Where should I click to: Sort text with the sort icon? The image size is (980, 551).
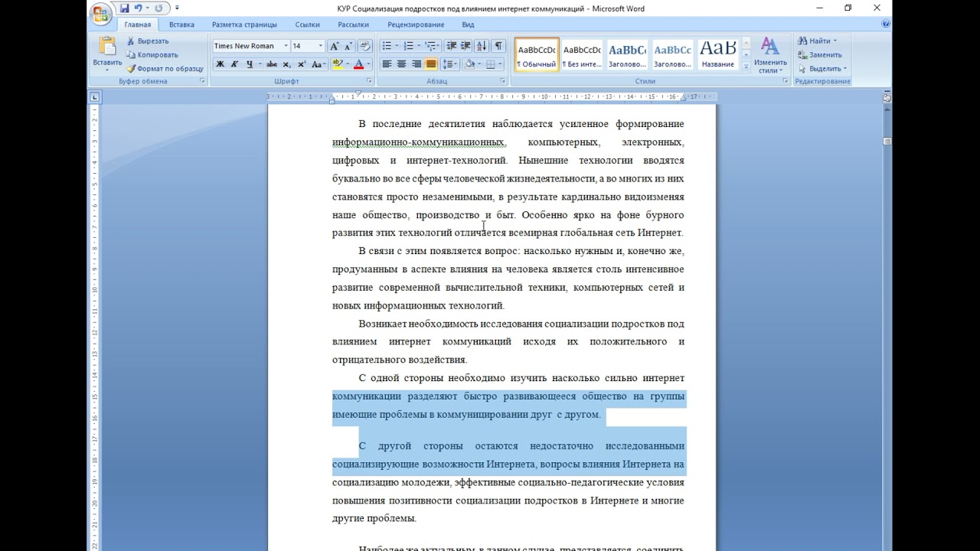point(482,46)
